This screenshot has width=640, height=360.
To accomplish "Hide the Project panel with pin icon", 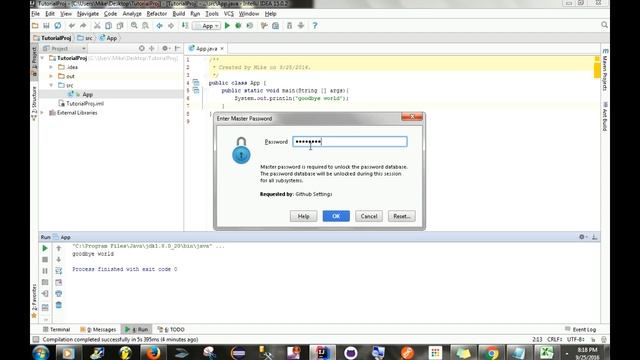I will point(178,48).
